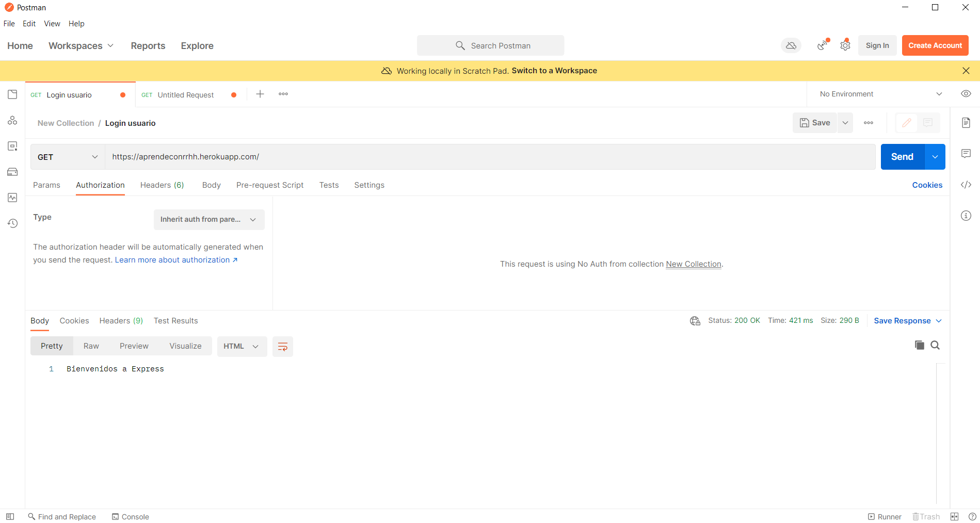Open the Monitors sidebar panel

pos(12,198)
